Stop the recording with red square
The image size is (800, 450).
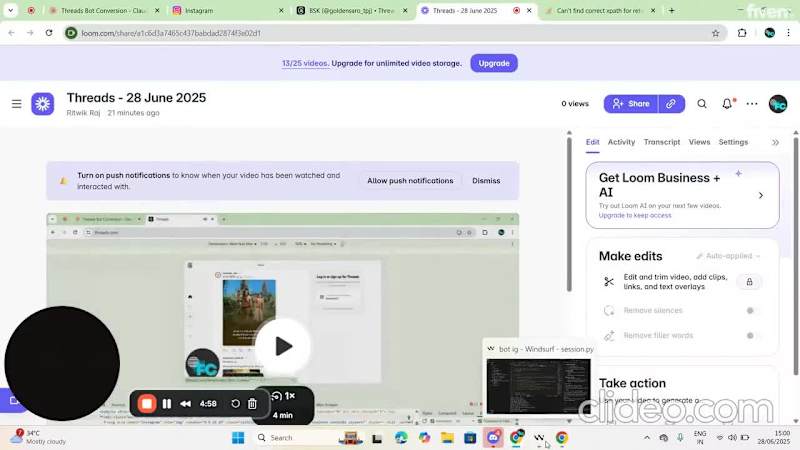pyautogui.click(x=147, y=404)
